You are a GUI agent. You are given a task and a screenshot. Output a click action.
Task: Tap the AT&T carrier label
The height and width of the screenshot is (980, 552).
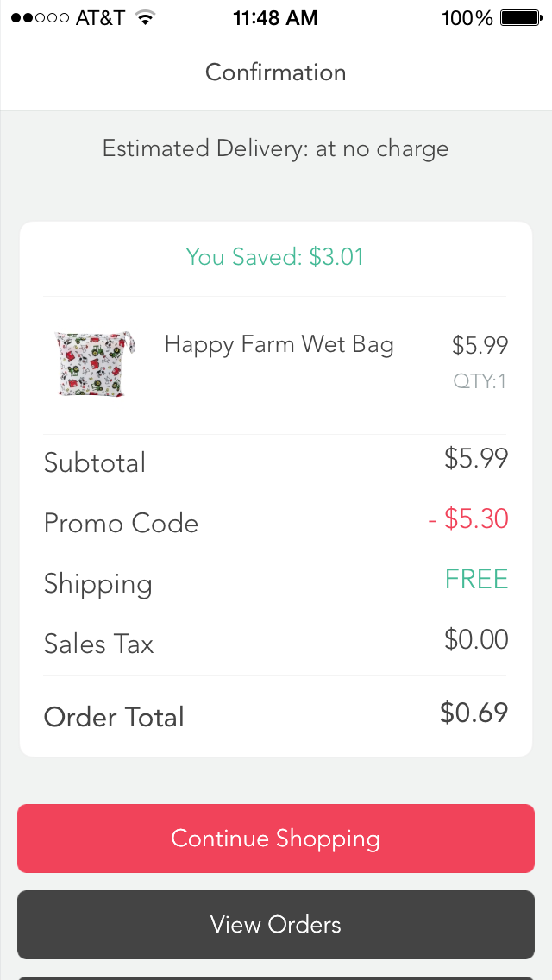tap(100, 18)
